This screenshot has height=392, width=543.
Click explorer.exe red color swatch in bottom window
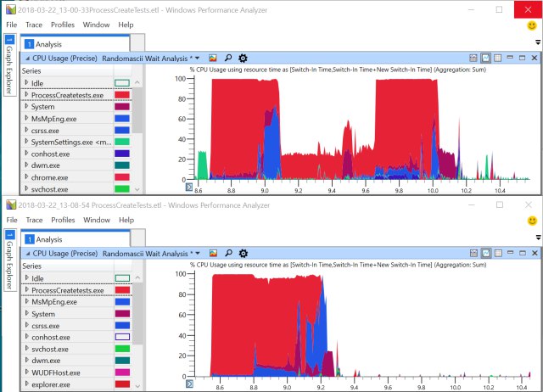pyautogui.click(x=122, y=384)
